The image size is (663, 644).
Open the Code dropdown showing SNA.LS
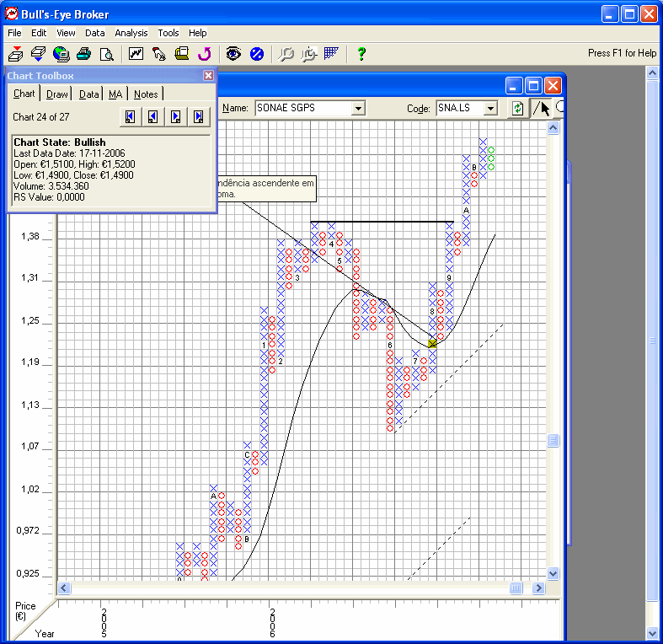point(491,108)
